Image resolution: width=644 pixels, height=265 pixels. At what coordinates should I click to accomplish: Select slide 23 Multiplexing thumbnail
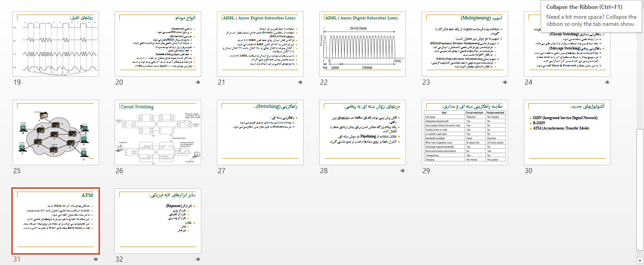(465, 44)
